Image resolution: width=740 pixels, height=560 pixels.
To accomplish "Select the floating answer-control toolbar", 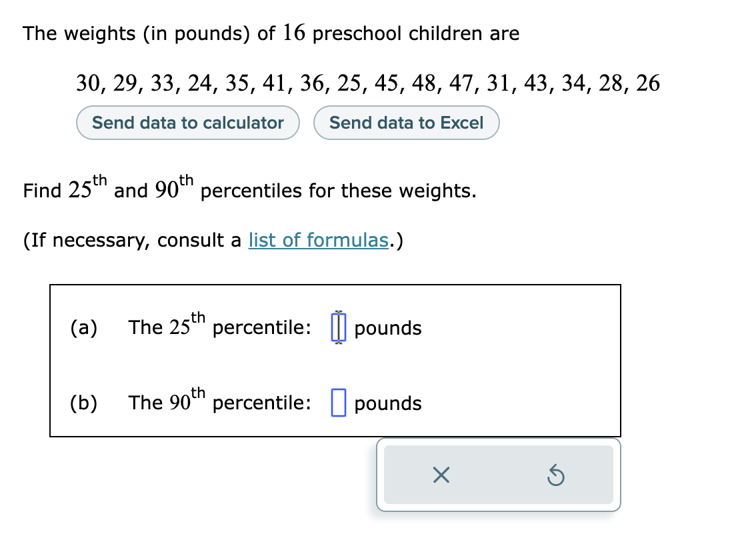I will (x=497, y=475).
